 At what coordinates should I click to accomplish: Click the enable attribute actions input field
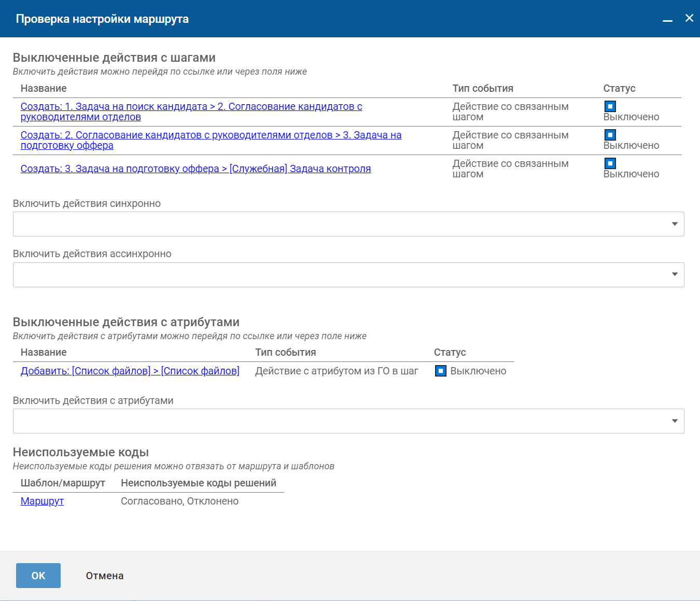pyautogui.click(x=337, y=421)
